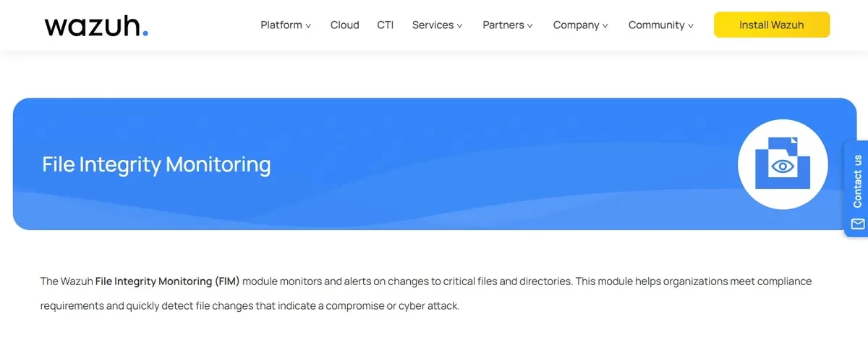This screenshot has width=868, height=361.
Task: Expand the Partners dropdown chevron
Action: [x=530, y=25]
